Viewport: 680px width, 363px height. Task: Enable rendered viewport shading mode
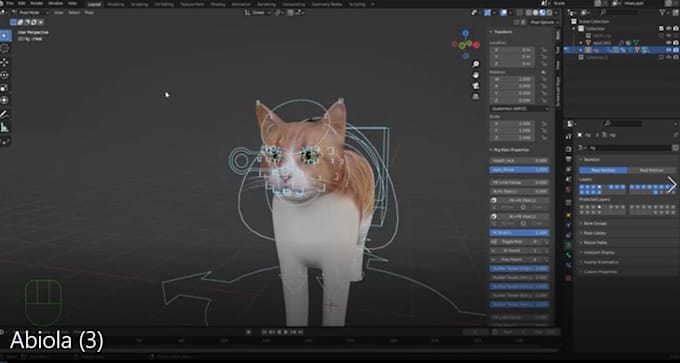549,13
